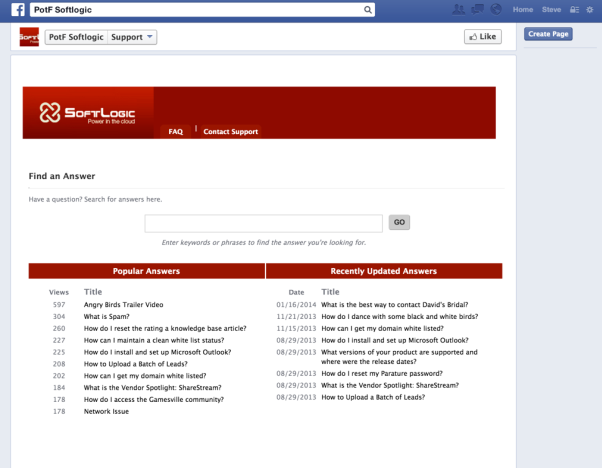Image resolution: width=602 pixels, height=468 pixels.
Task: Expand the Support dropdown
Action: [x=133, y=37]
